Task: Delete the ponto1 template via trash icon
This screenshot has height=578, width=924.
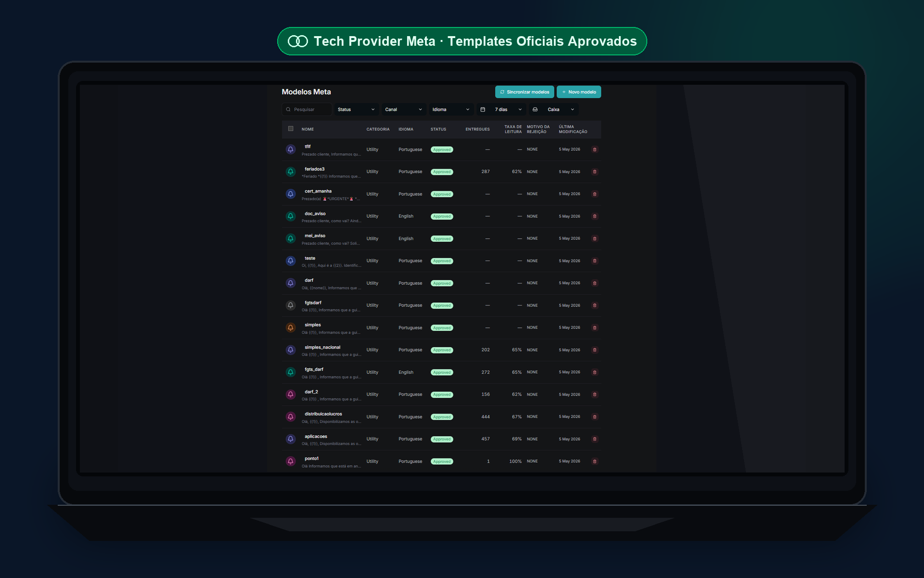Action: pyautogui.click(x=595, y=461)
